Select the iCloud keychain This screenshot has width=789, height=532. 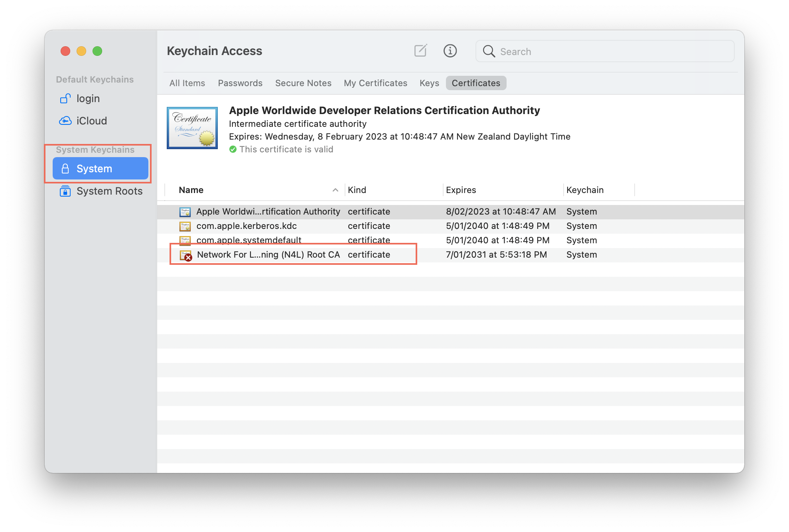[x=101, y=121]
